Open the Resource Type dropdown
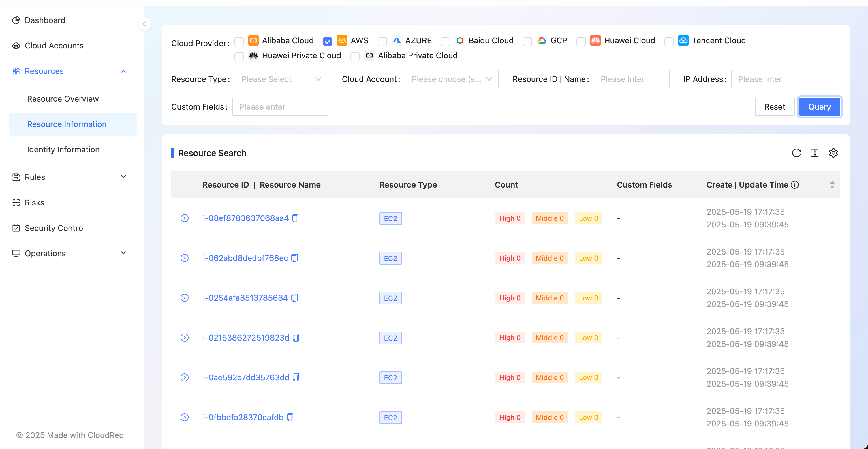This screenshot has width=868, height=449. [281, 79]
